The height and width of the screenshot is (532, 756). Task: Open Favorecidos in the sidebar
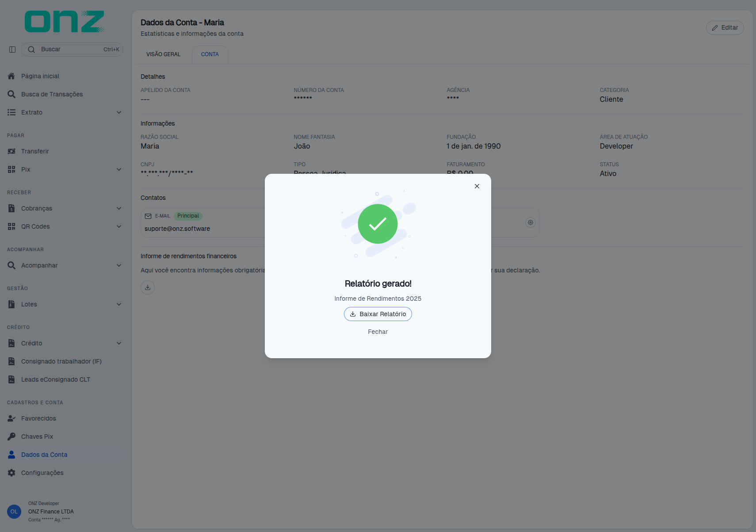(x=65, y=418)
